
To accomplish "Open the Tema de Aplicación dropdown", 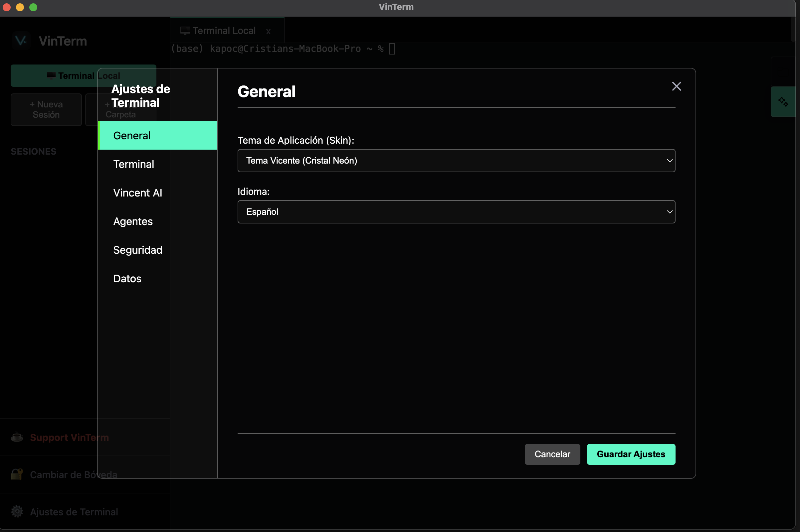I will coord(456,161).
